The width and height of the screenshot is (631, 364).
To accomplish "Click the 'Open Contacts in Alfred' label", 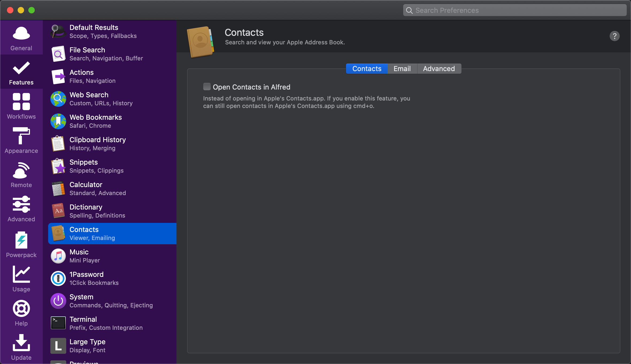I will click(x=252, y=87).
